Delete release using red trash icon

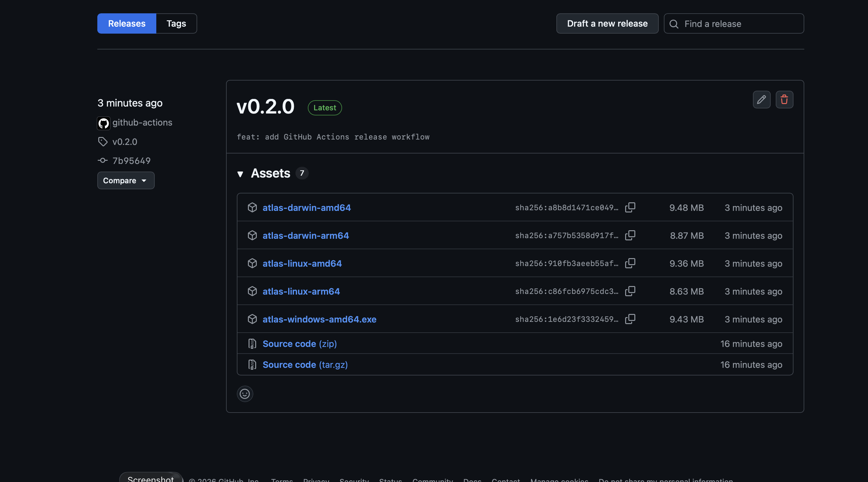pos(784,100)
